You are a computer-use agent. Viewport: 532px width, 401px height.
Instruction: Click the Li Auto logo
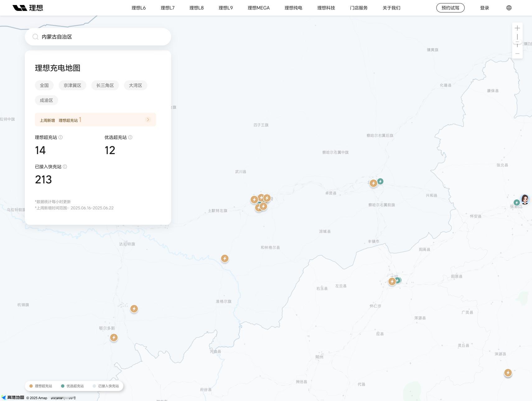coord(28,8)
